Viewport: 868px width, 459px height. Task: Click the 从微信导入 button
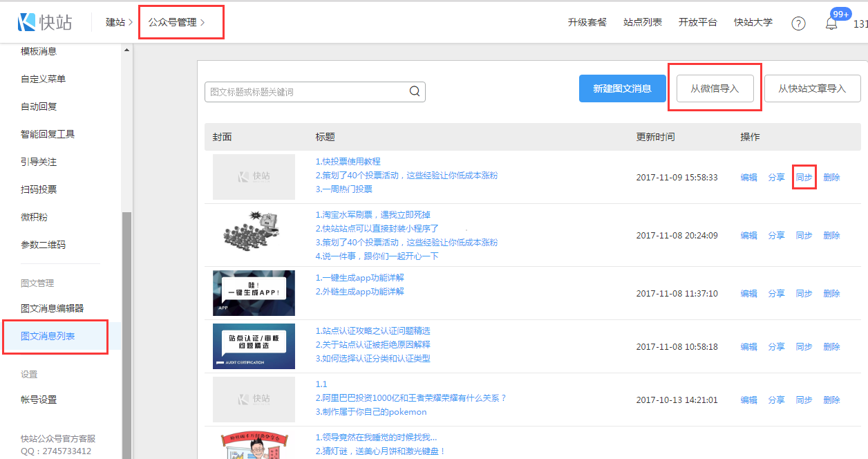(x=715, y=88)
